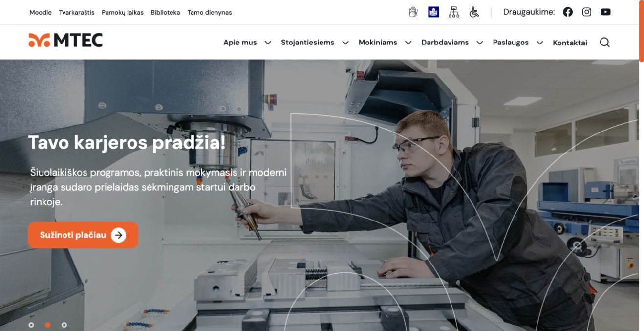Open the Moodle link
The width and height of the screenshot is (644, 331).
point(41,12)
